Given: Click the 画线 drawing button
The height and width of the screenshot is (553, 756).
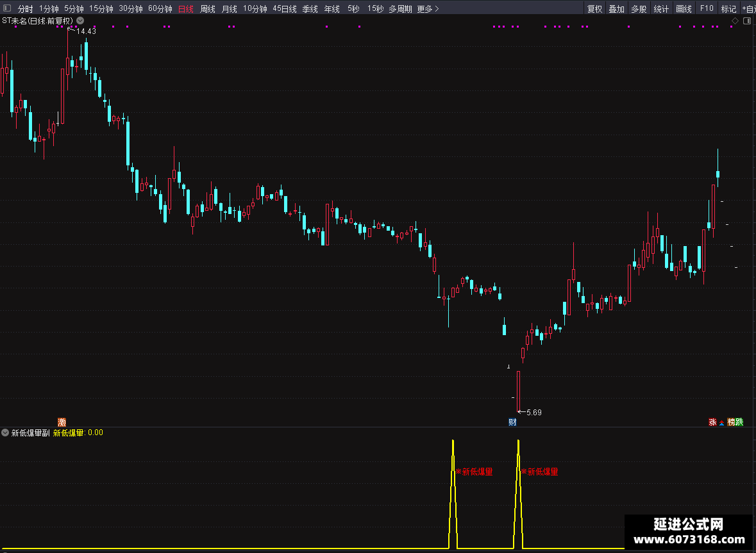Looking at the screenshot, I should coord(684,9).
